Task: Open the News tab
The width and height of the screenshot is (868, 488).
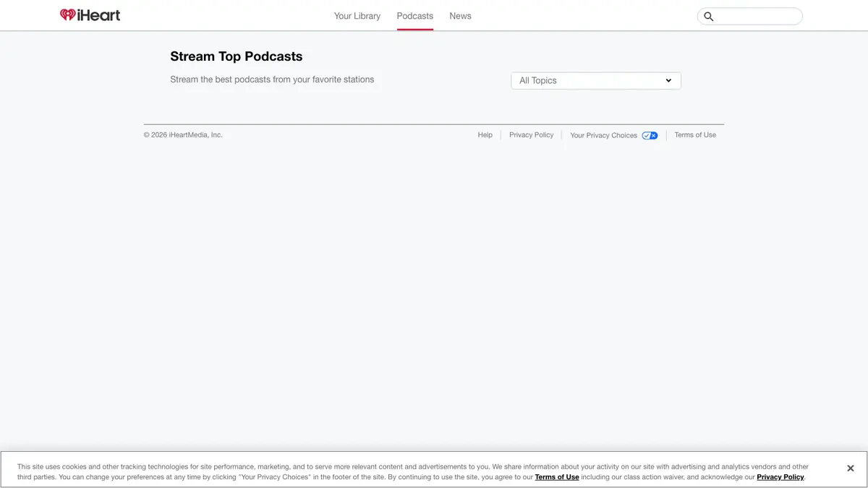Action: coord(460,16)
